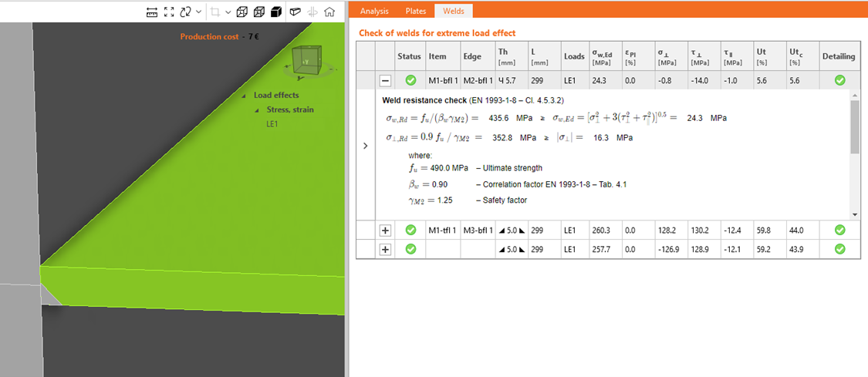Collapse the Load effects tree node
The width and height of the screenshot is (868, 377).
245,96
